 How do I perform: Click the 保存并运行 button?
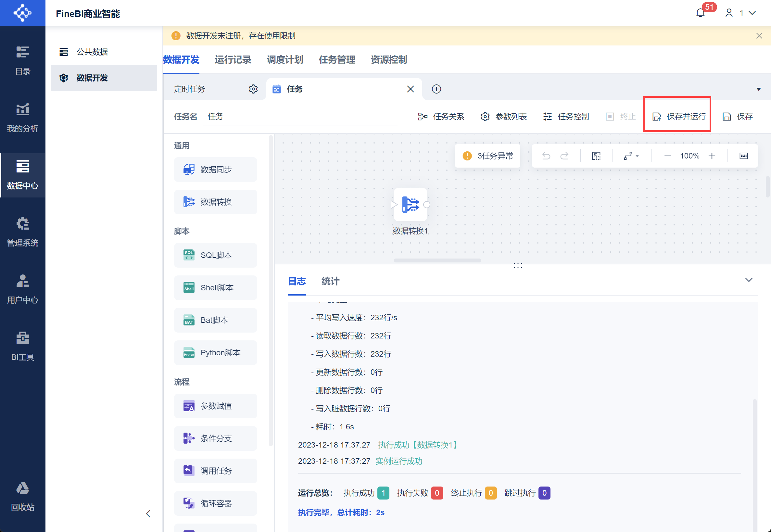(x=679, y=116)
